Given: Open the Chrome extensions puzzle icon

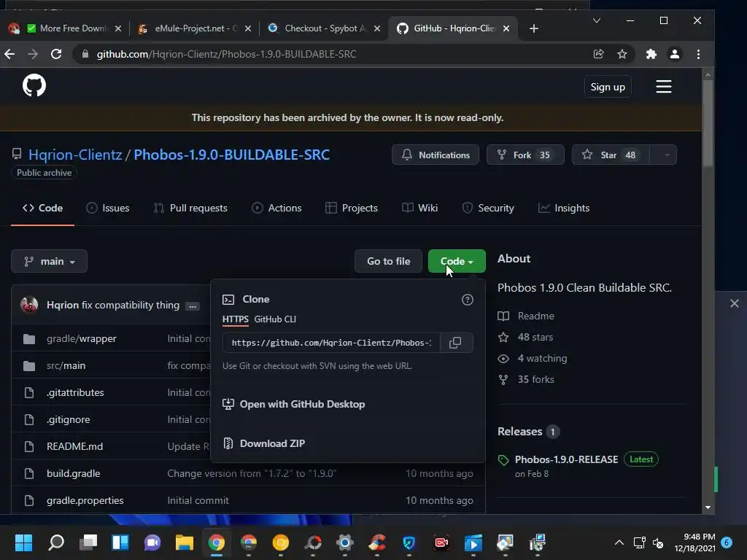Looking at the screenshot, I should point(651,54).
